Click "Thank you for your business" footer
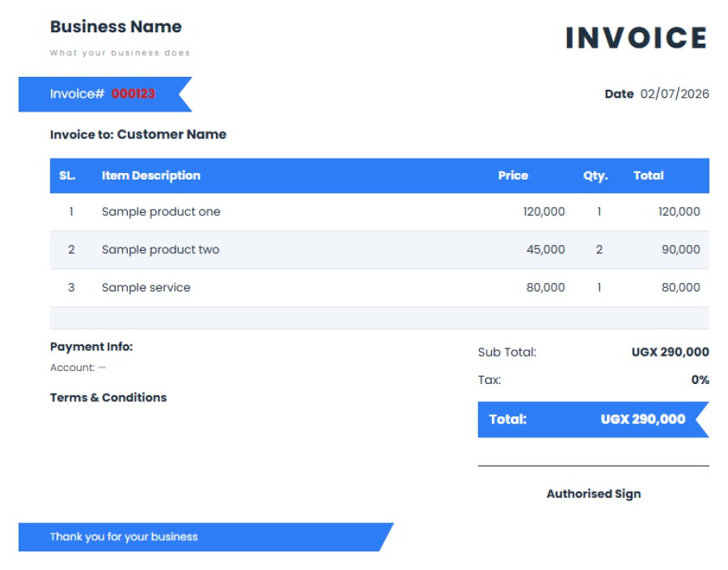This screenshot has height=570, width=728. [124, 537]
